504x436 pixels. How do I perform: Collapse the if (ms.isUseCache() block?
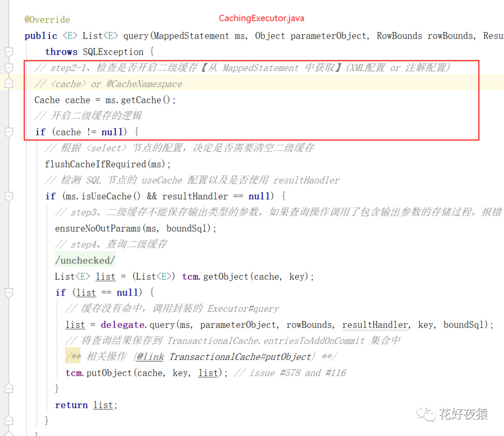(9, 196)
